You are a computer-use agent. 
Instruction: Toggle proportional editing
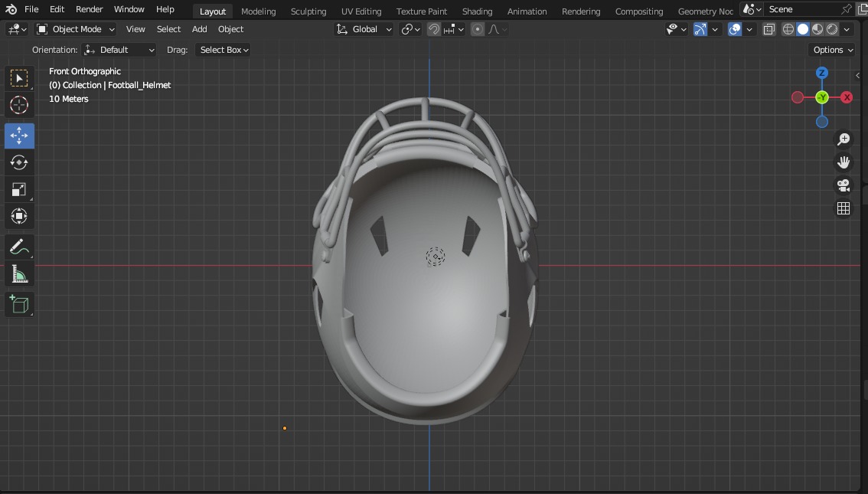point(477,29)
